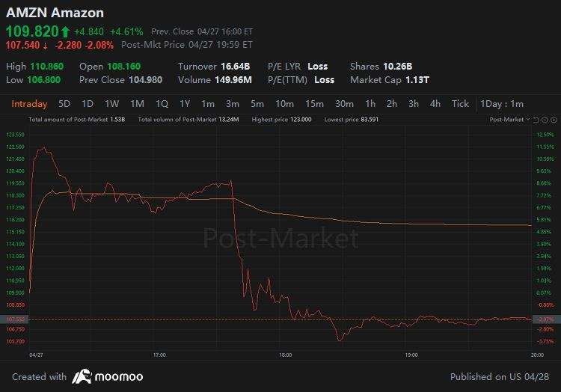Viewport: 561px width, 392px height.
Task: Click the +4.61% change value
Action: tap(126, 32)
